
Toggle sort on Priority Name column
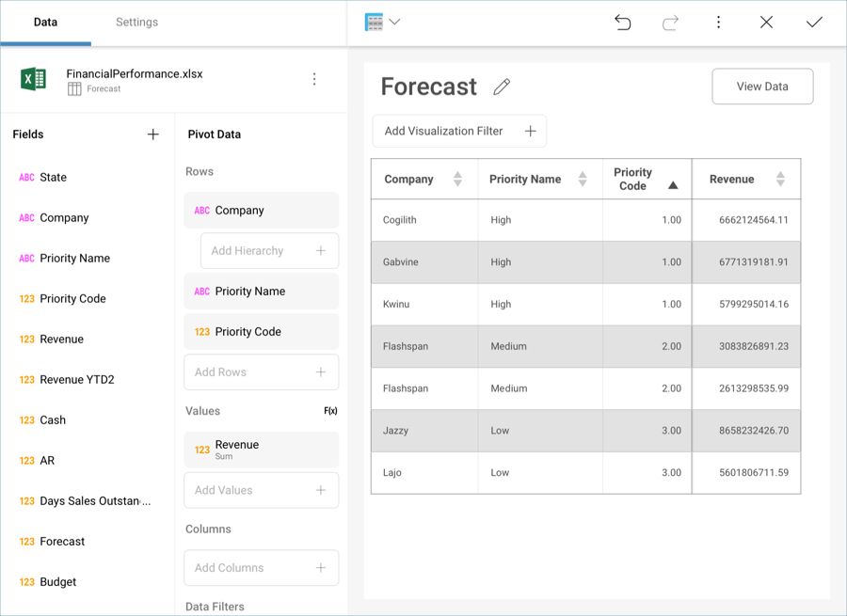[583, 180]
